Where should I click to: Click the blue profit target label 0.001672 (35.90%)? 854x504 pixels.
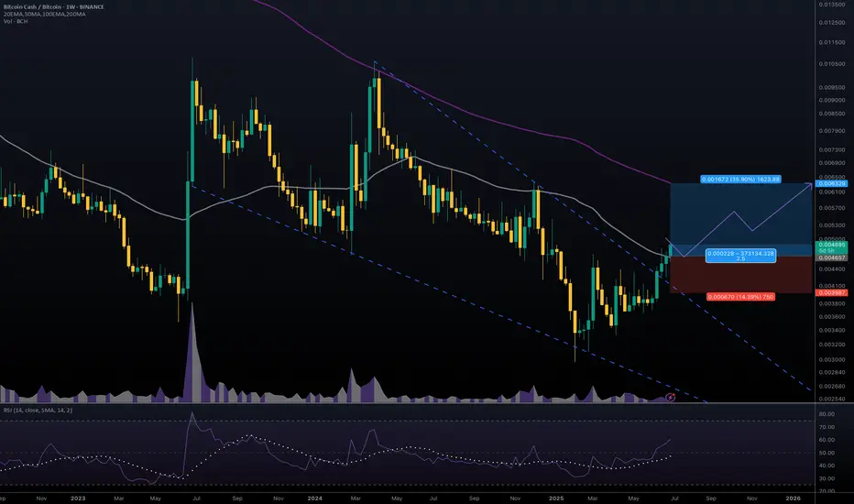[740, 180]
